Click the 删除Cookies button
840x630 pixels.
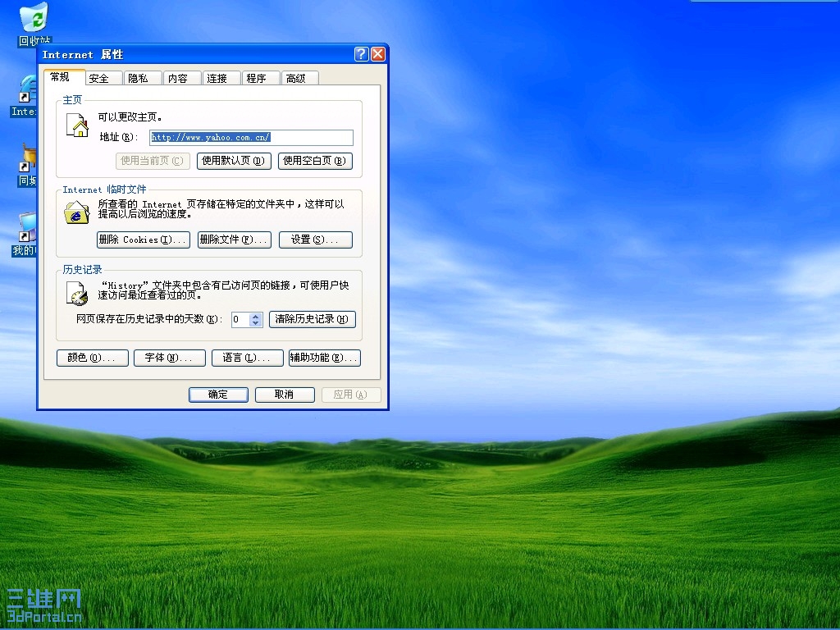[x=142, y=240]
